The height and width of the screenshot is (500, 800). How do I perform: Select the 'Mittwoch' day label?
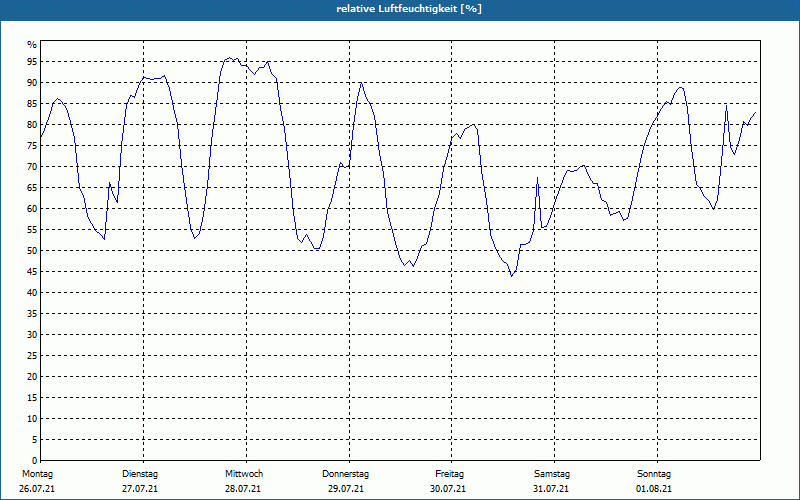[x=244, y=474]
